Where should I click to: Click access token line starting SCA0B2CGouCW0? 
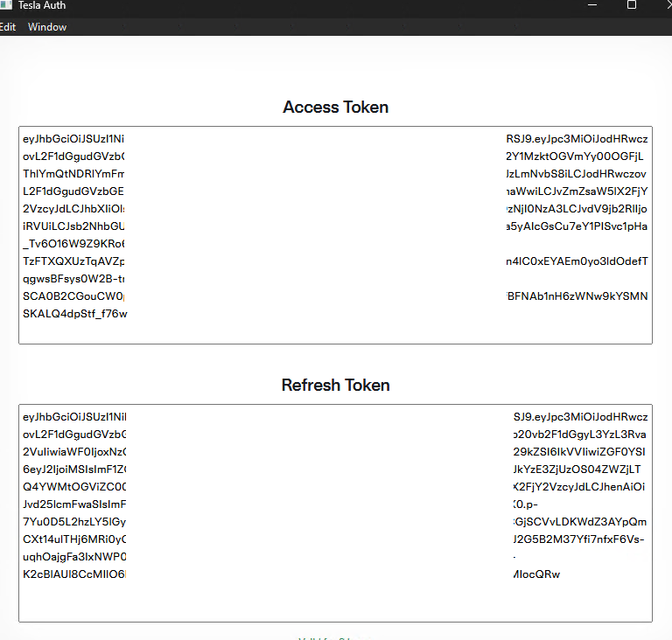[x=73, y=296]
